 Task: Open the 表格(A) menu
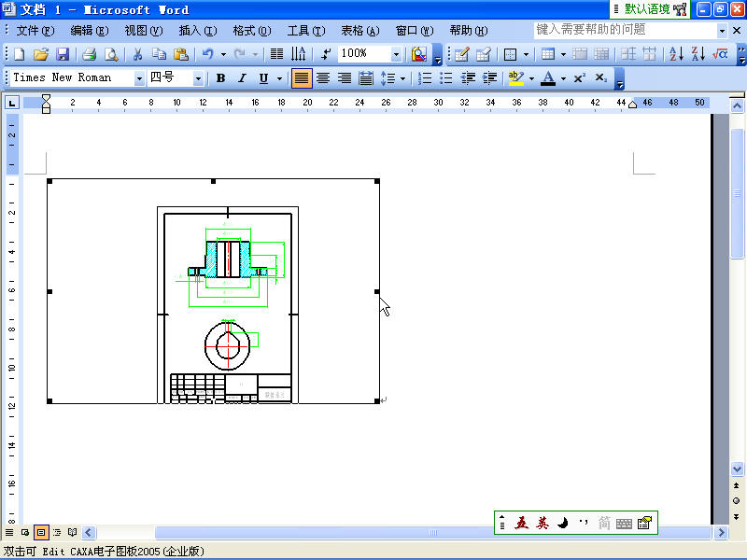click(x=360, y=31)
